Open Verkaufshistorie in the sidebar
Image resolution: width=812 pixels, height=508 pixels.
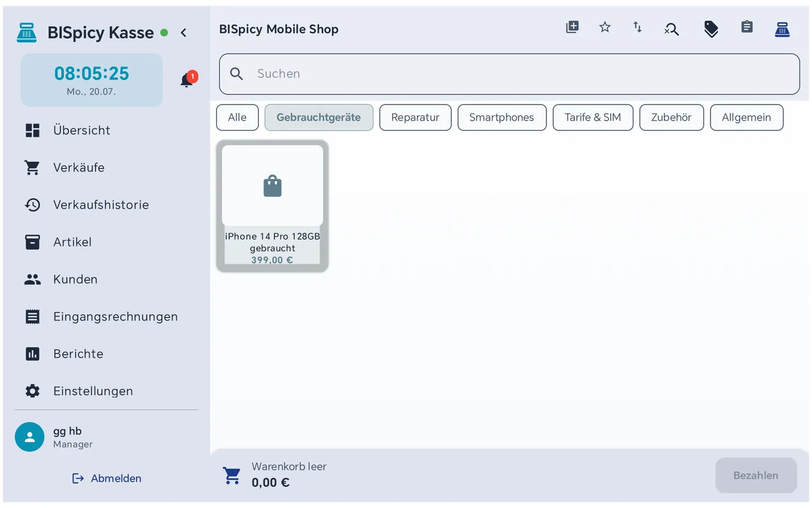pyautogui.click(x=100, y=204)
